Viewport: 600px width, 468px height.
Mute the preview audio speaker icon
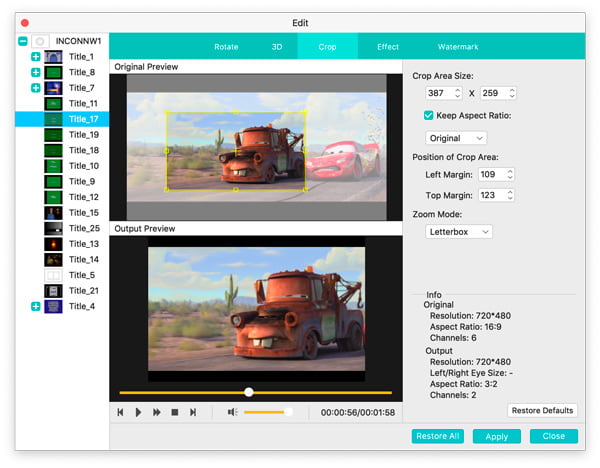pyautogui.click(x=232, y=412)
